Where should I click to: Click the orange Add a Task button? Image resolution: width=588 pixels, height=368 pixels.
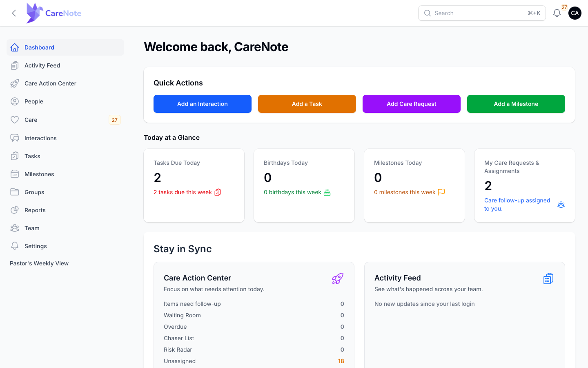coord(307,104)
